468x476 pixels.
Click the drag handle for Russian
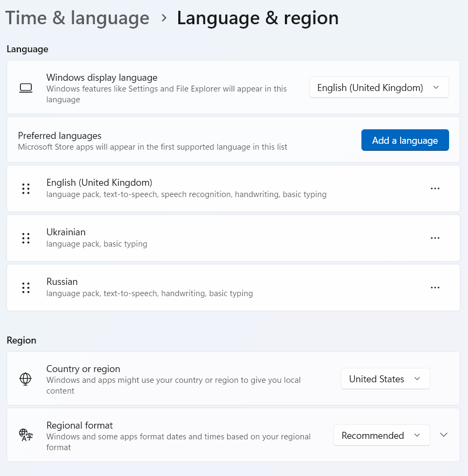pos(26,288)
